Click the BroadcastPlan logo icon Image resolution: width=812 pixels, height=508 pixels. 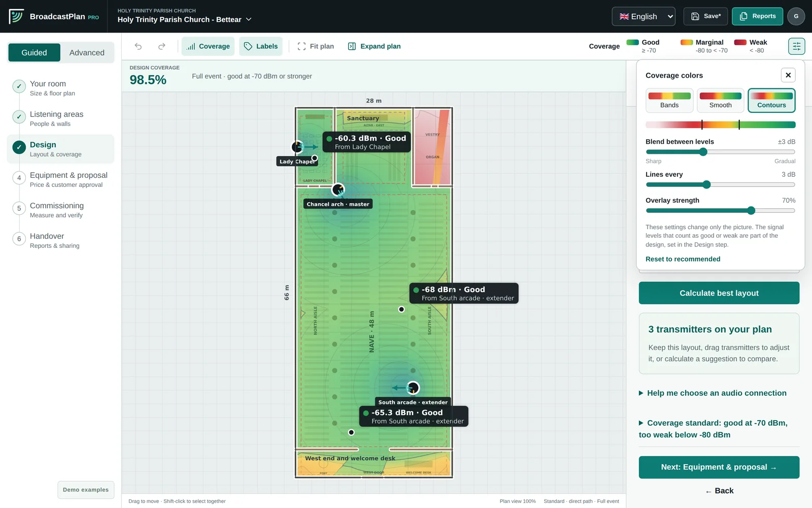16,16
